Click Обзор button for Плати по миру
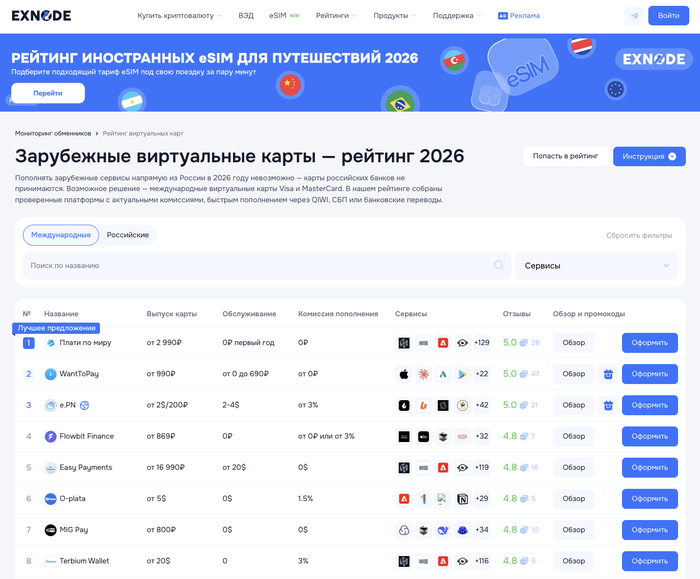Viewport: 700px width, 579px height. tap(574, 343)
